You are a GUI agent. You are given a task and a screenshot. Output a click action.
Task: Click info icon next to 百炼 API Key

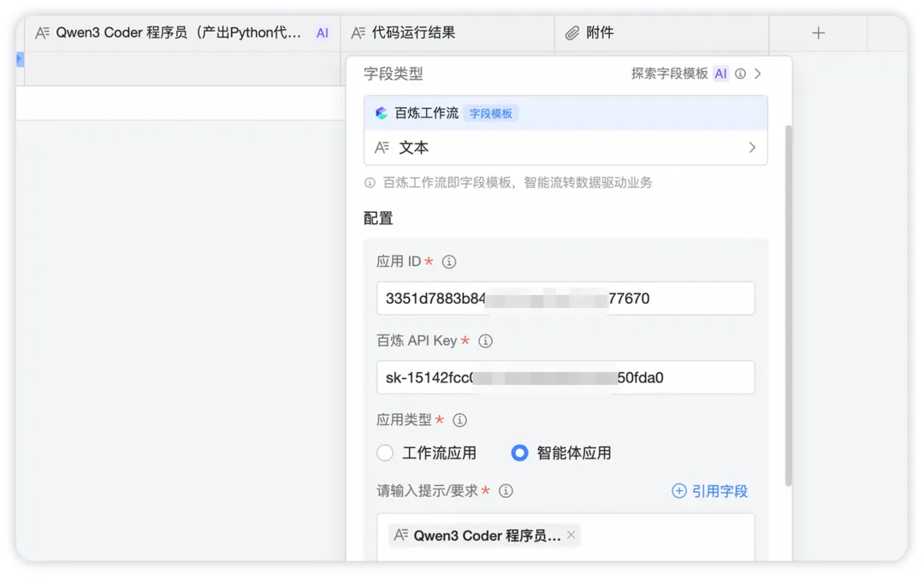point(486,340)
